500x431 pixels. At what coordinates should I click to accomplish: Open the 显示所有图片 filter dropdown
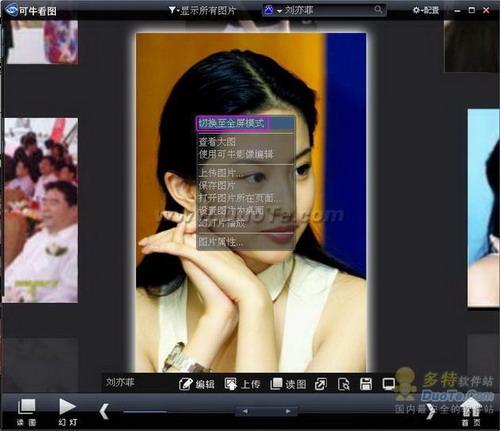(202, 10)
